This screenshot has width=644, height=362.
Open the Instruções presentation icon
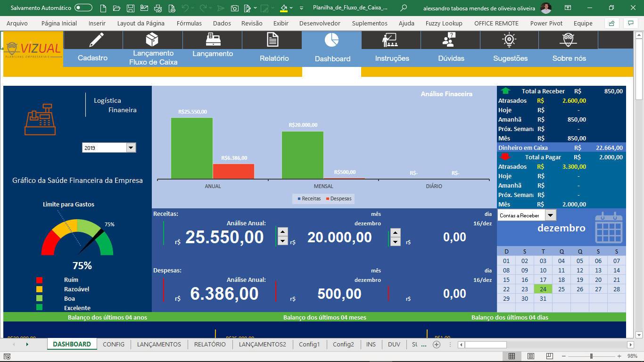(389, 40)
